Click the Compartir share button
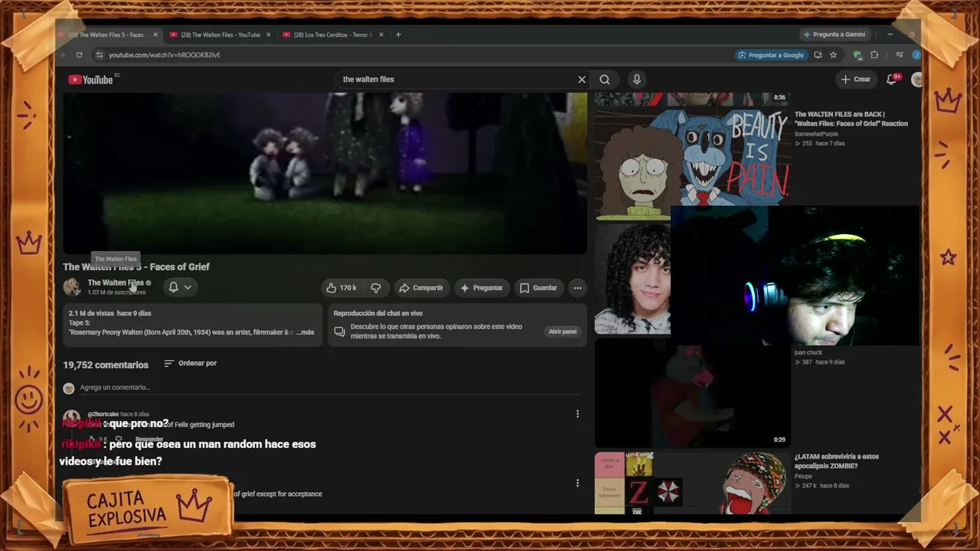Image resolution: width=980 pixels, height=551 pixels. [x=421, y=288]
